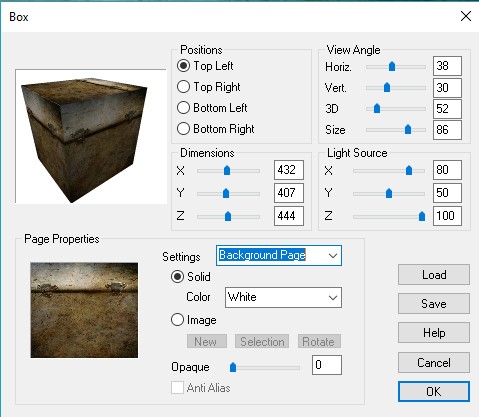This screenshot has width=479, height=417.
Task: Click the Save button
Action: (434, 303)
